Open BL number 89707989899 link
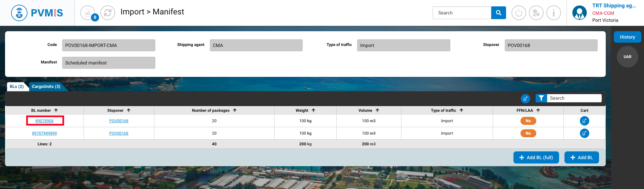 click(44, 133)
